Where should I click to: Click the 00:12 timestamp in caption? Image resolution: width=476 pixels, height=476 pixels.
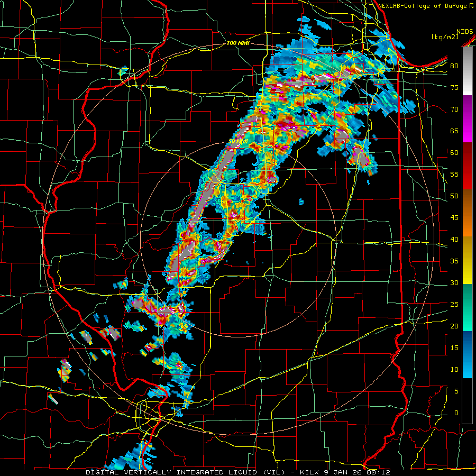coord(380,472)
